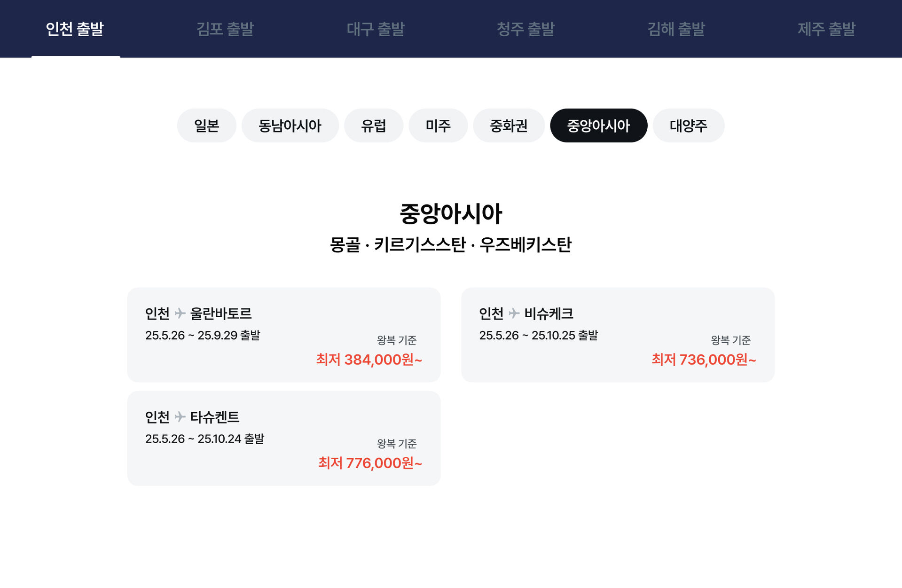Open the 384,000원 울란바토르 fare
Image resolution: width=902 pixels, height=588 pixels.
coord(369,360)
